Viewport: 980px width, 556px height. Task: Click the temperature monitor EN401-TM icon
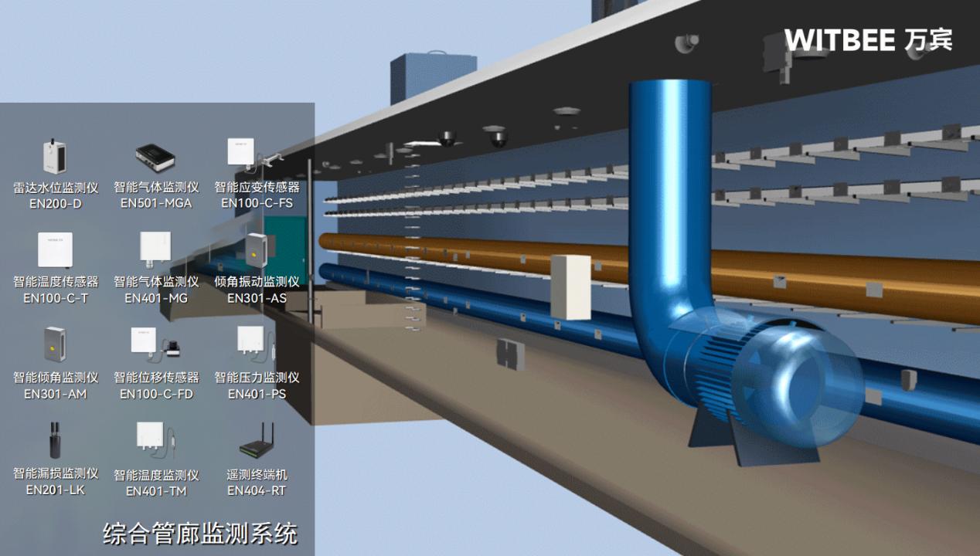(x=155, y=442)
